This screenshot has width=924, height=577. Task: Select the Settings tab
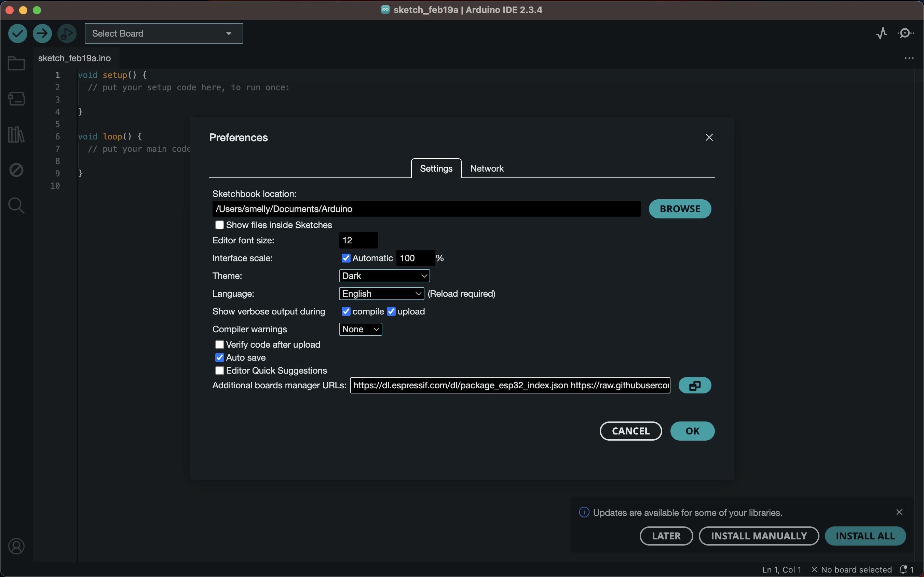436,169
